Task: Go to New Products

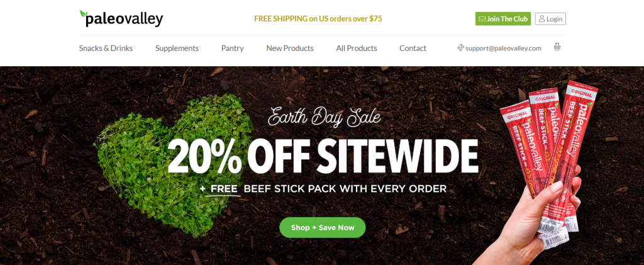Action: 290,48
